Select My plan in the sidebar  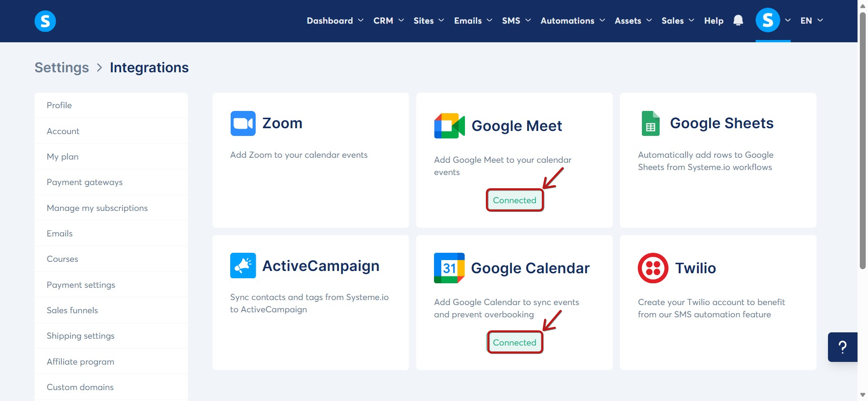[111, 156]
